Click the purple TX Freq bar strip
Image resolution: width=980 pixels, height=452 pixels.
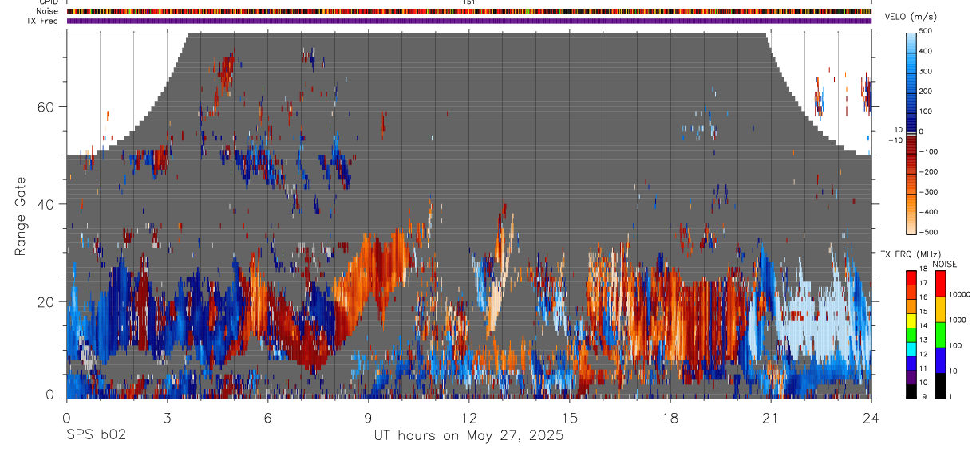(468, 21)
